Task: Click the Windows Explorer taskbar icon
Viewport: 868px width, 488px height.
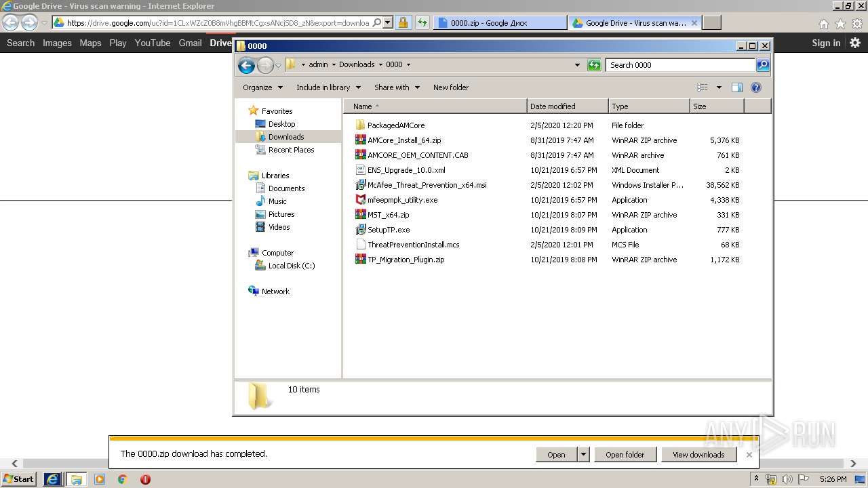Action: tap(76, 479)
